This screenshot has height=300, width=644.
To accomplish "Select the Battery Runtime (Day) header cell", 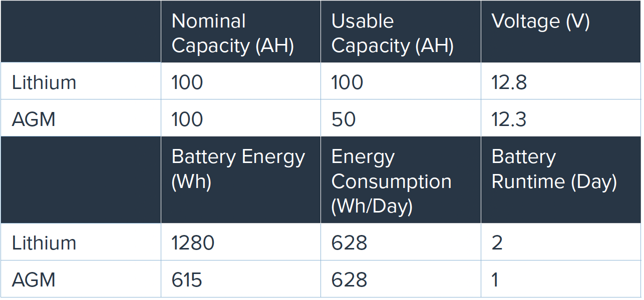I will (554, 169).
